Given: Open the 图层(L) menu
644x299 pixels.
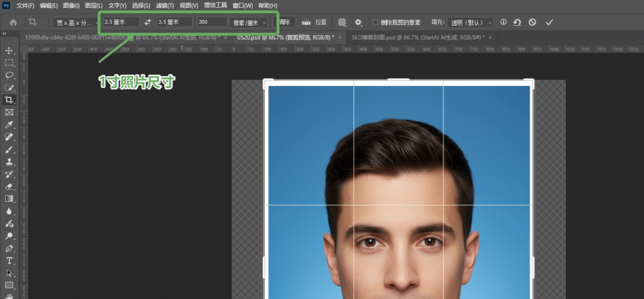Looking at the screenshot, I should coord(94,6).
